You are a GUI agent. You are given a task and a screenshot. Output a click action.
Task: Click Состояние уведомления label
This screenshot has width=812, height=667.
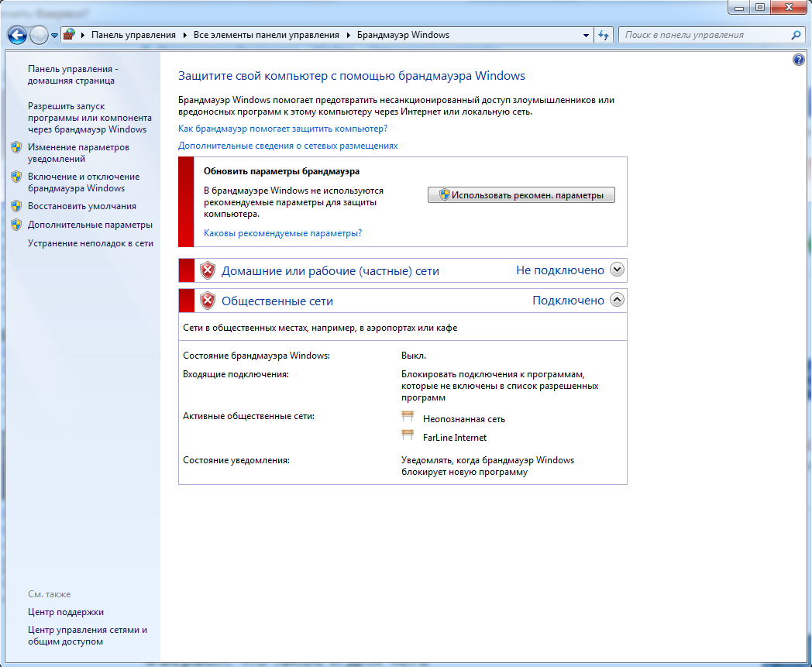tap(236, 460)
